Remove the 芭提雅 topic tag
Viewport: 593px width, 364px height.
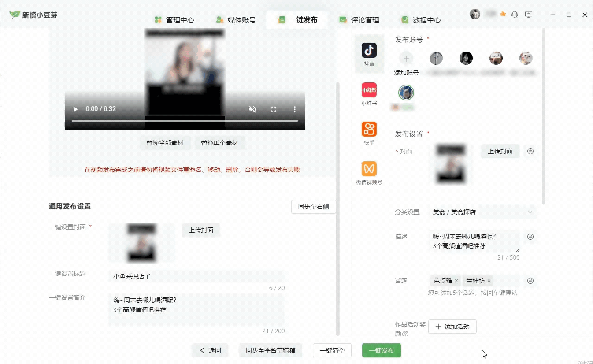click(x=456, y=281)
